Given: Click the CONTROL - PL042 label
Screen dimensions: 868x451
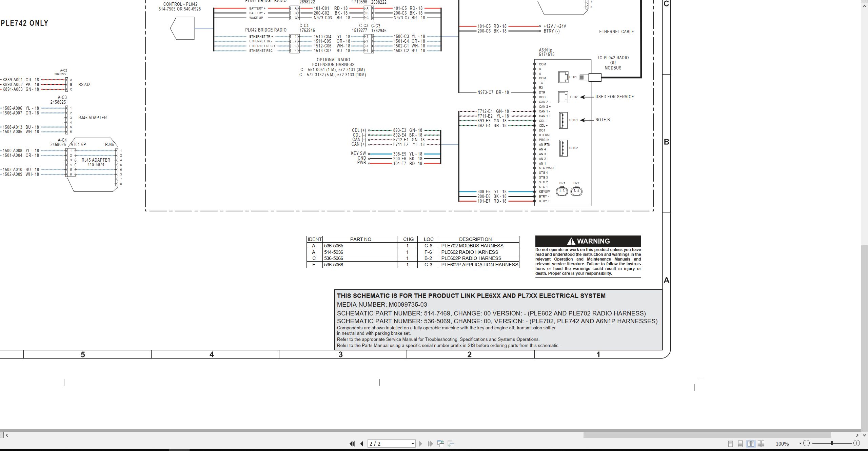Looking at the screenshot, I should tap(180, 4).
